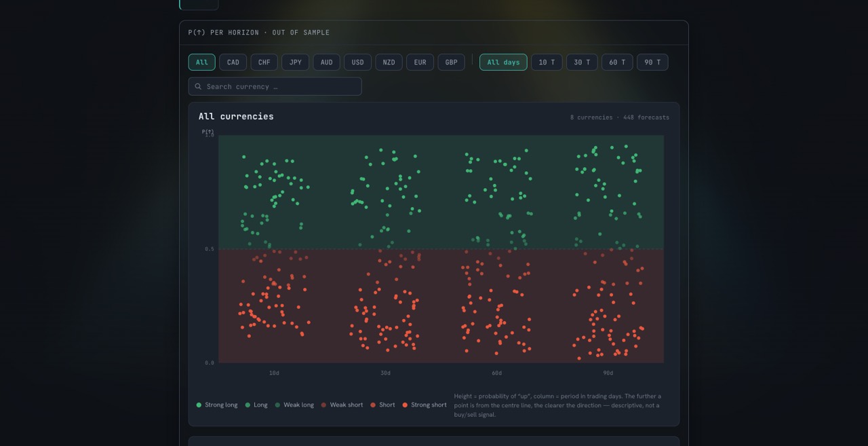Viewport: 868px width, 446px height.
Task: Filter chart by AUD currency
Action: (327, 62)
